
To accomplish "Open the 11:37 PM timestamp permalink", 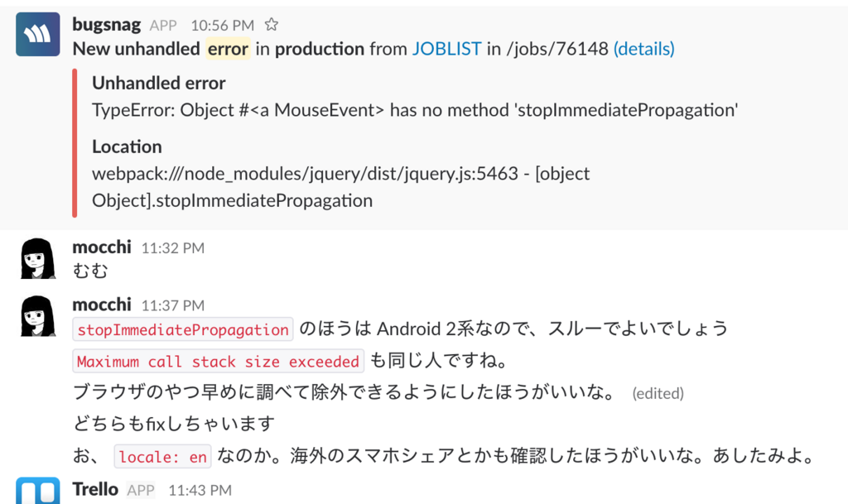I will click(173, 305).
